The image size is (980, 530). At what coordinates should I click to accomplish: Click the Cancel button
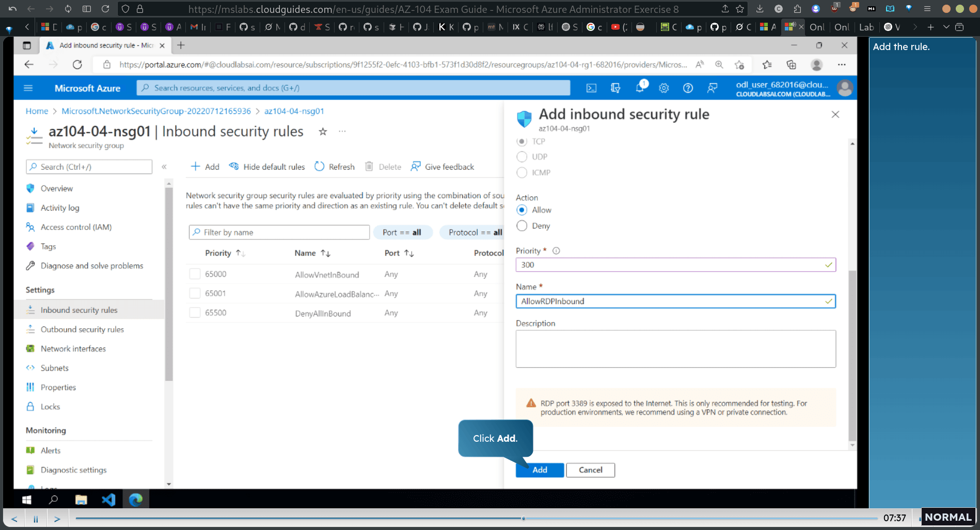(591, 470)
